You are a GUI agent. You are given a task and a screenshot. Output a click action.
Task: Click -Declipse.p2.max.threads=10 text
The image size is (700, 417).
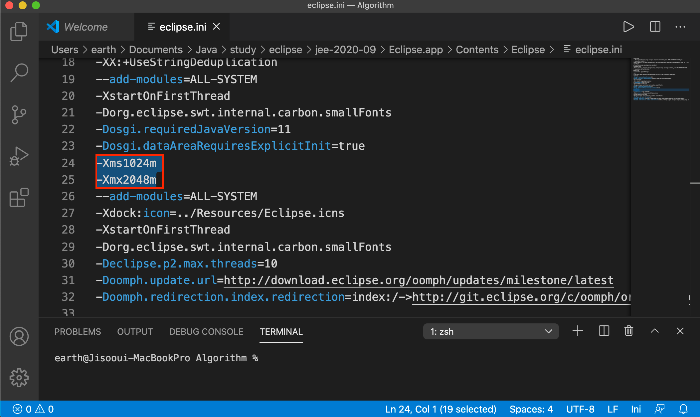(186, 264)
